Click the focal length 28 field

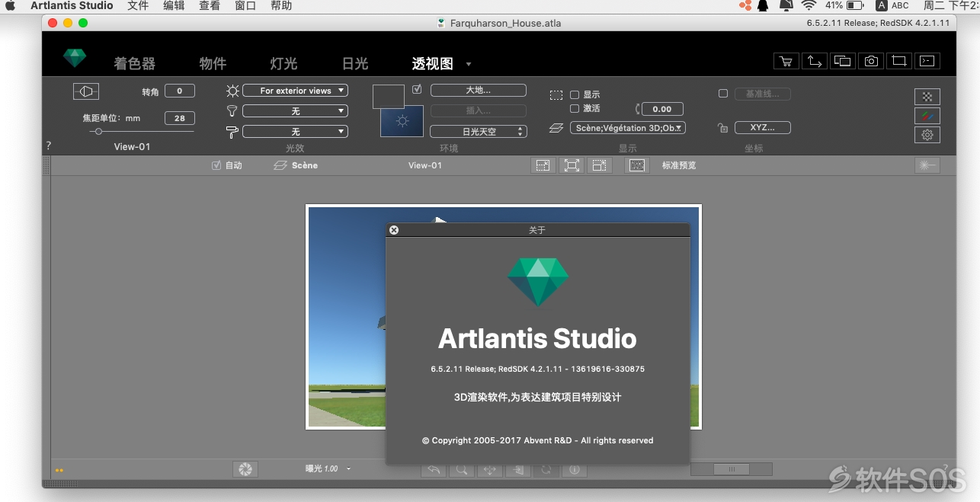(180, 118)
